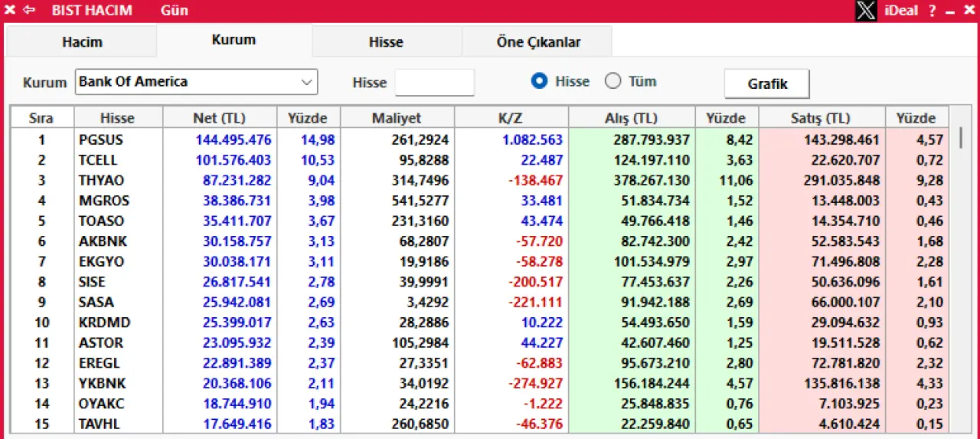Open the Öne Çıkanlar tab
Screen dimensions: 980x439
538,42
